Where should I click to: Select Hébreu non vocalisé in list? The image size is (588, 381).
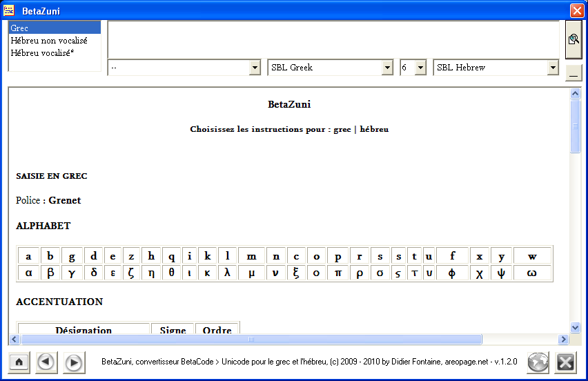pyautogui.click(x=55, y=41)
